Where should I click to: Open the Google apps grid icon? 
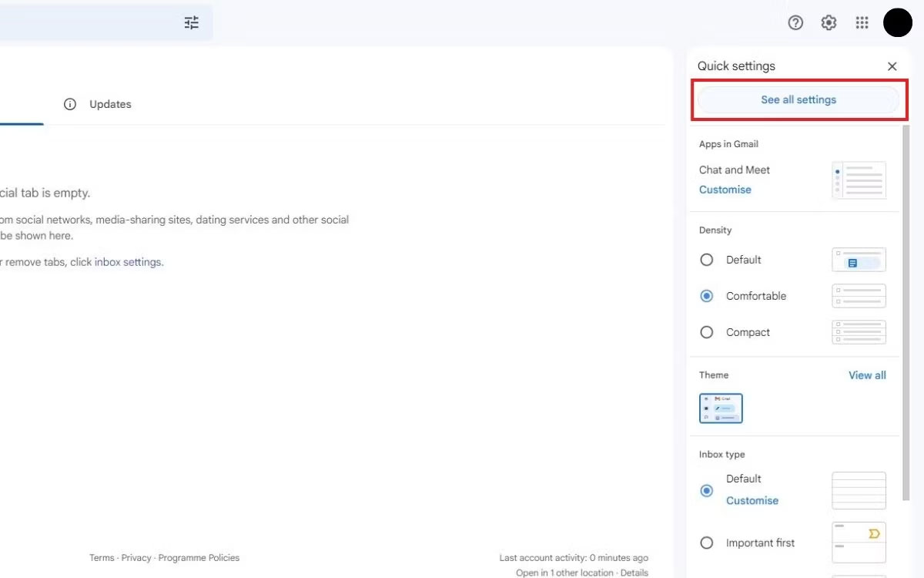tap(862, 22)
